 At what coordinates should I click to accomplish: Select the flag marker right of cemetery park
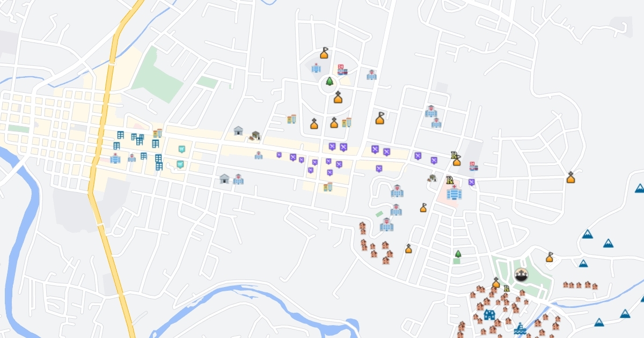point(549,257)
